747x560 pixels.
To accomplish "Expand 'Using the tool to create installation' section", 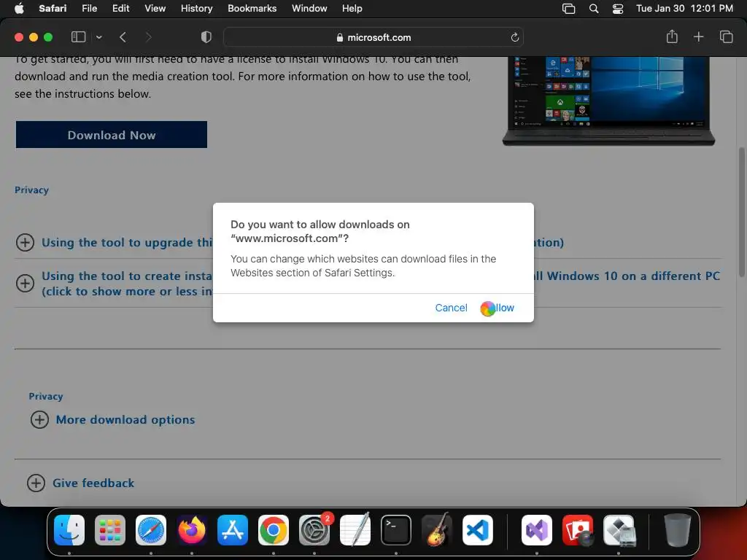I will [25, 284].
